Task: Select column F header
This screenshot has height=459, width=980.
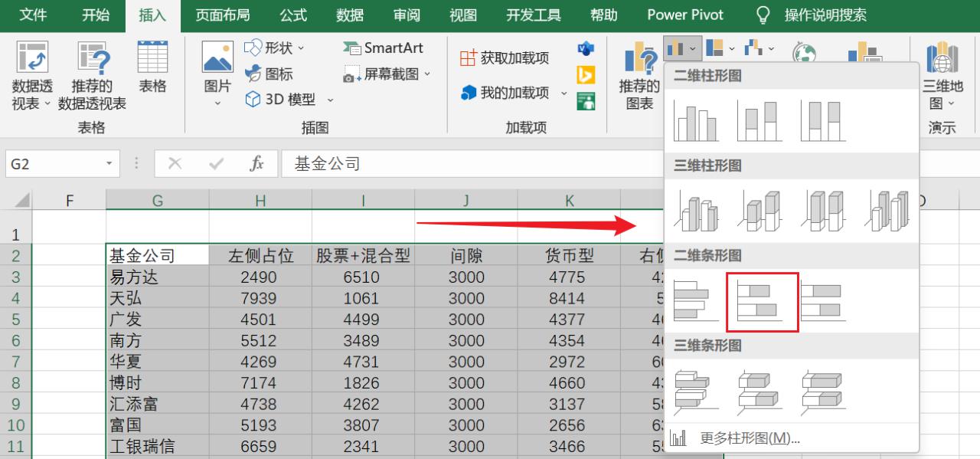Action: coord(69,201)
